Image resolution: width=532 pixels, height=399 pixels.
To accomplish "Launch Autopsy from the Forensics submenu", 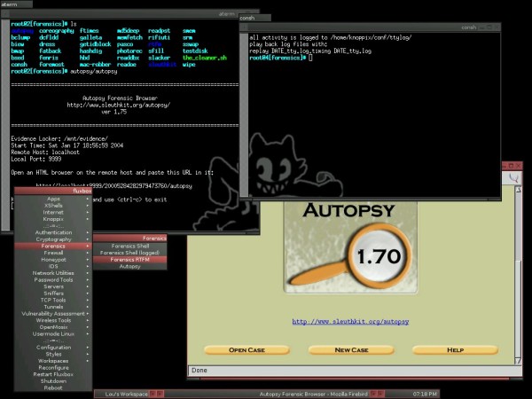I will click(x=130, y=266).
